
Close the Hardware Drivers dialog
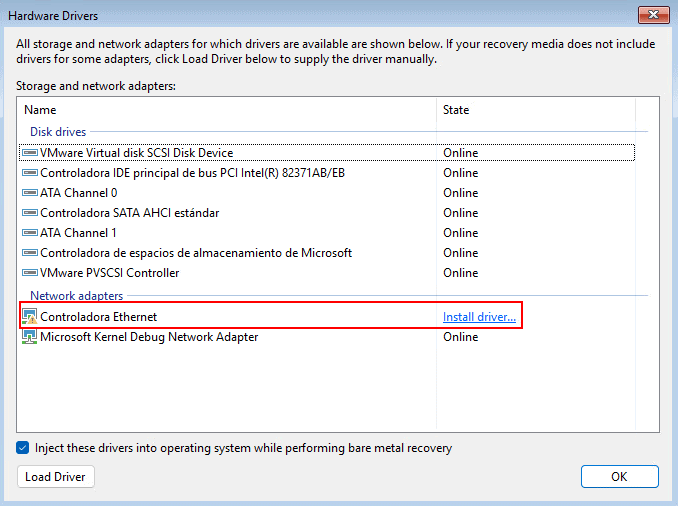click(654, 16)
